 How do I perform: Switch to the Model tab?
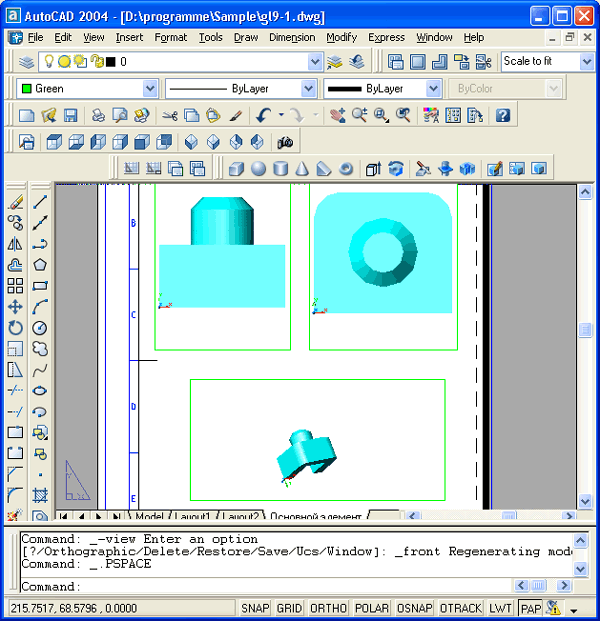[x=149, y=517]
